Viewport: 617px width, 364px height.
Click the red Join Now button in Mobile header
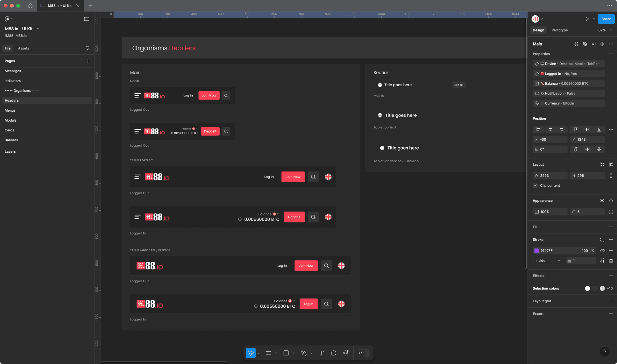(x=209, y=95)
